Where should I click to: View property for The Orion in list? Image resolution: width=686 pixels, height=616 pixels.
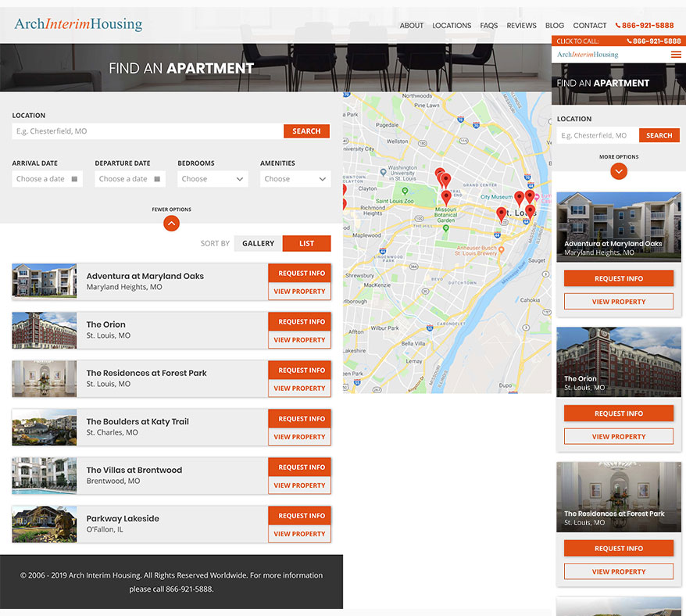(300, 340)
